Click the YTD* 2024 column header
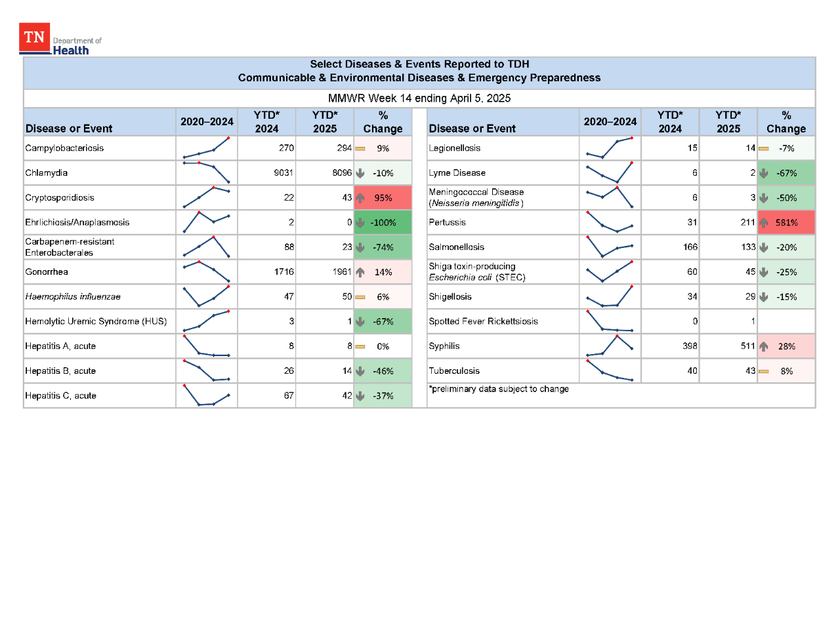840x644 pixels. [266, 121]
